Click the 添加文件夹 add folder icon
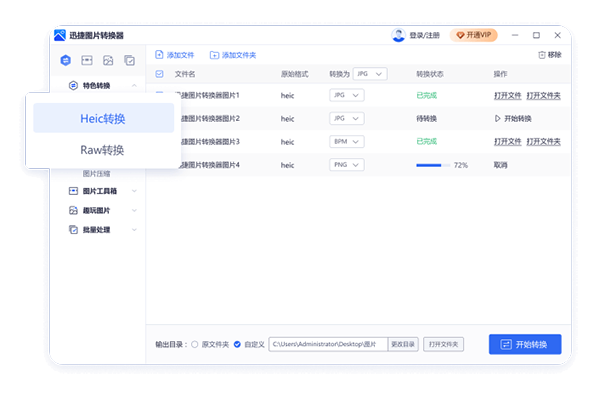This screenshot has height=399, width=600. pos(214,55)
